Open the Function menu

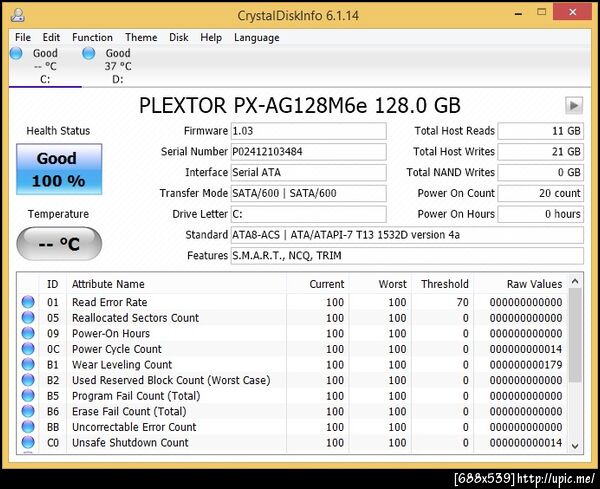click(x=92, y=37)
